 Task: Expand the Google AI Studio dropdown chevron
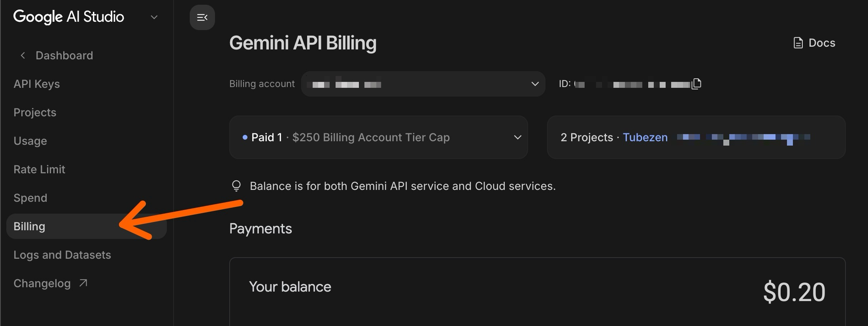tap(154, 17)
